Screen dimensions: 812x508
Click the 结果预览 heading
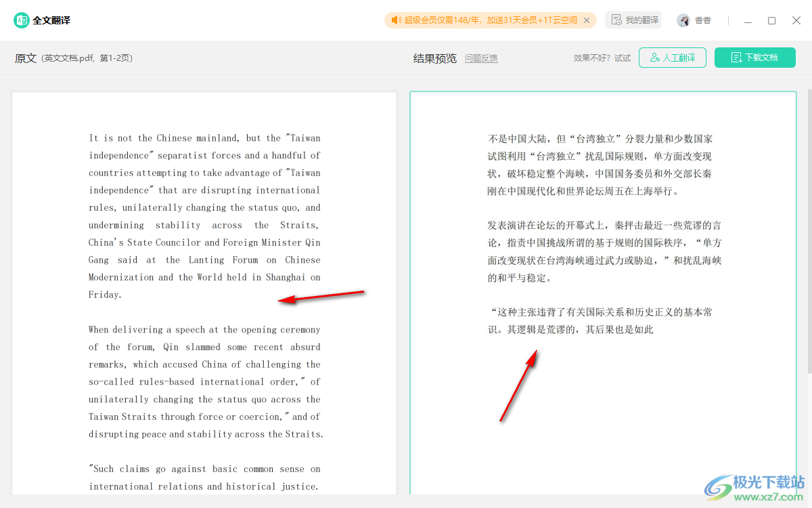(x=435, y=58)
